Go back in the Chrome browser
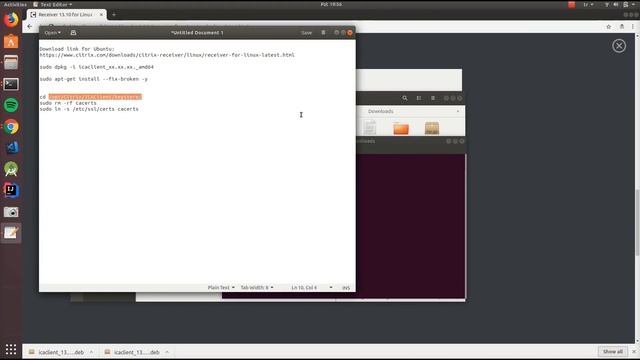 pos(29,27)
